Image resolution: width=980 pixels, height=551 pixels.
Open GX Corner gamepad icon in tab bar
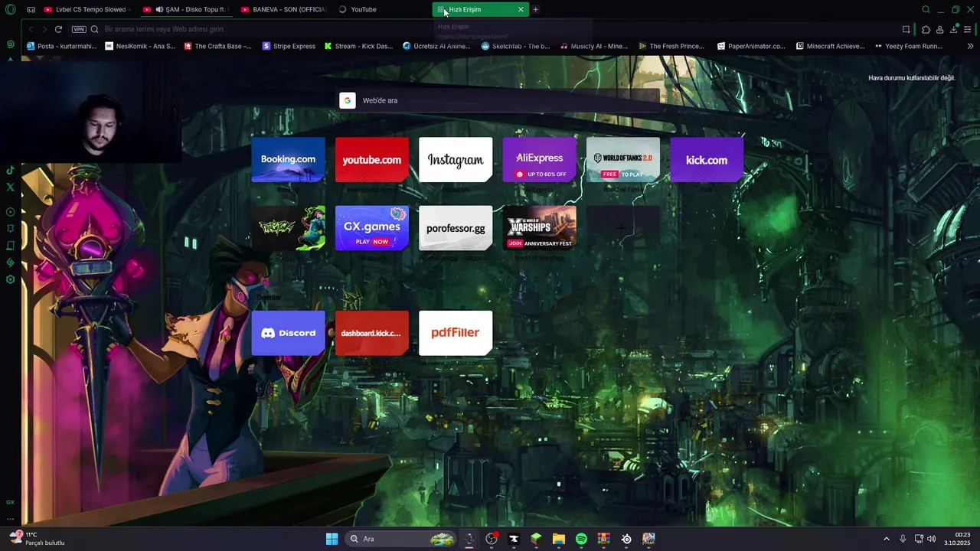(31, 9)
